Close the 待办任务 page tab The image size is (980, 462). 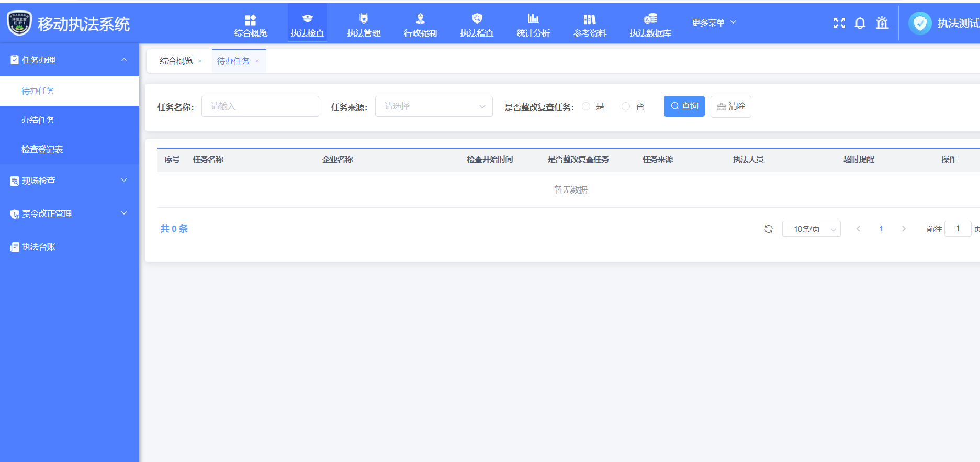tap(257, 61)
